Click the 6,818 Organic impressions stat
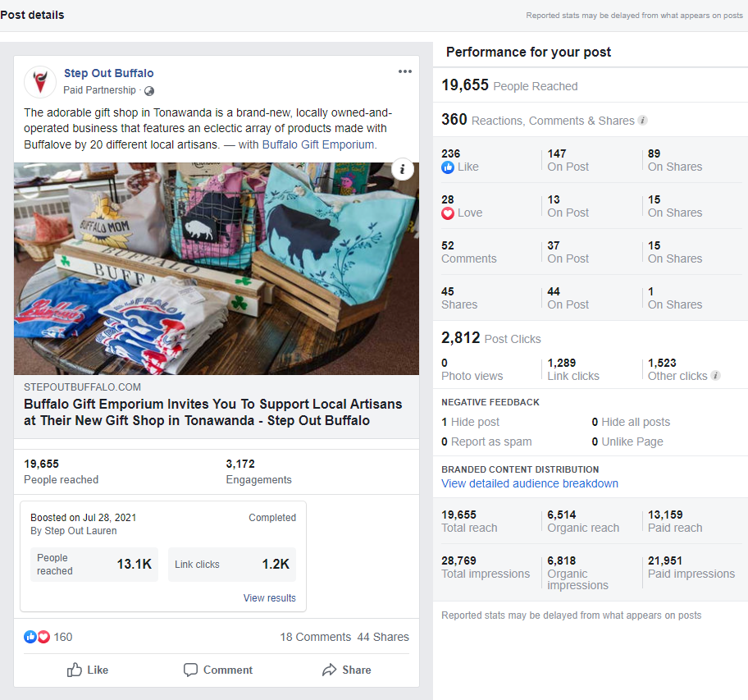The height and width of the screenshot is (700, 748). tap(577, 573)
